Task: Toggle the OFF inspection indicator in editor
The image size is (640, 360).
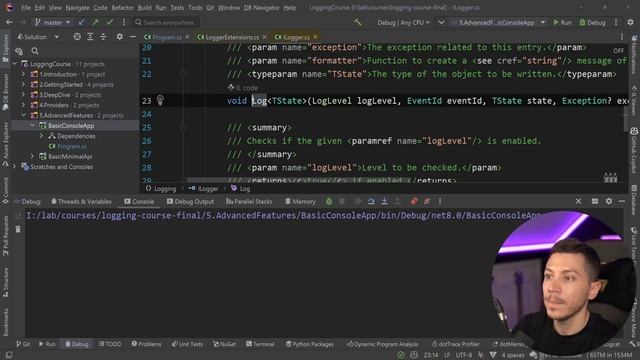Action: tap(618, 51)
